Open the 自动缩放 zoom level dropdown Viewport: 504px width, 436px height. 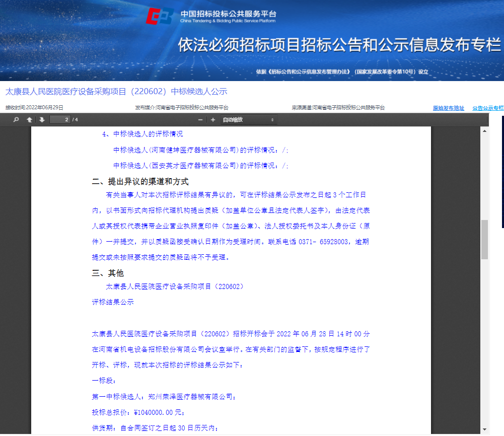248,120
